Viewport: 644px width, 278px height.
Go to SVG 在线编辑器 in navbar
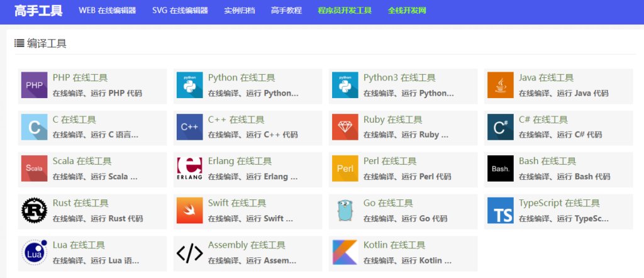(x=180, y=11)
